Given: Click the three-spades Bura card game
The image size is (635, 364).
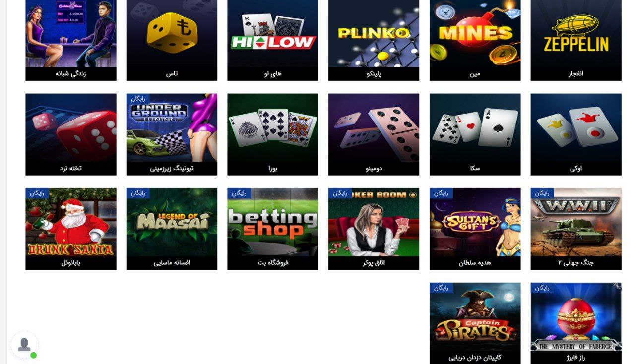Looking at the screenshot, I should pyautogui.click(x=273, y=134).
